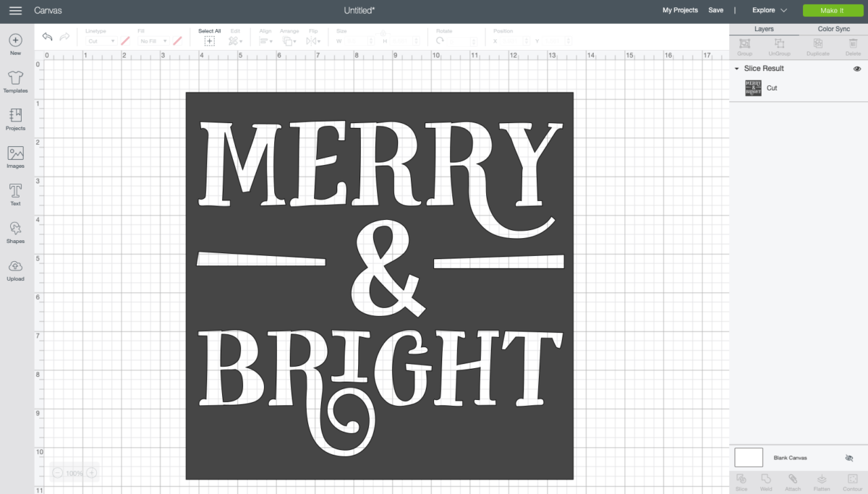
Task: Open the Explore machine selector
Action: click(x=769, y=10)
